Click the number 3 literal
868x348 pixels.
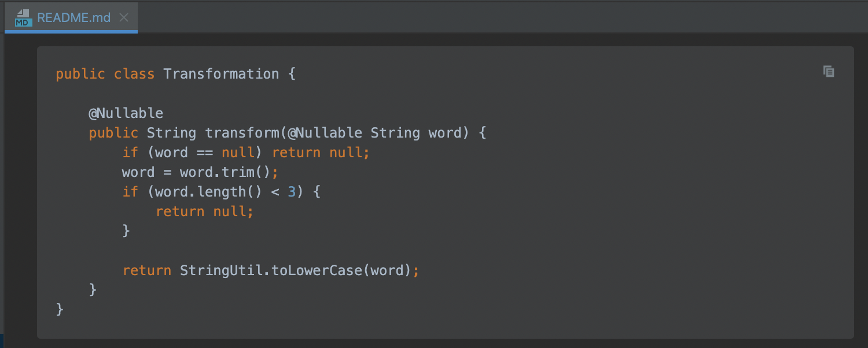pyautogui.click(x=292, y=192)
